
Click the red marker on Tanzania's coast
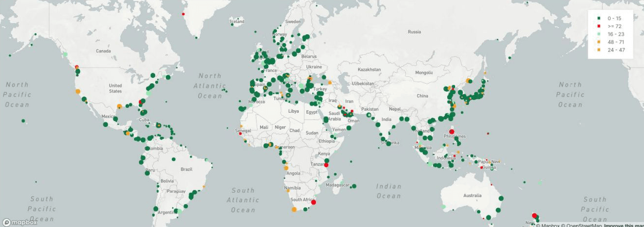coord(326,165)
